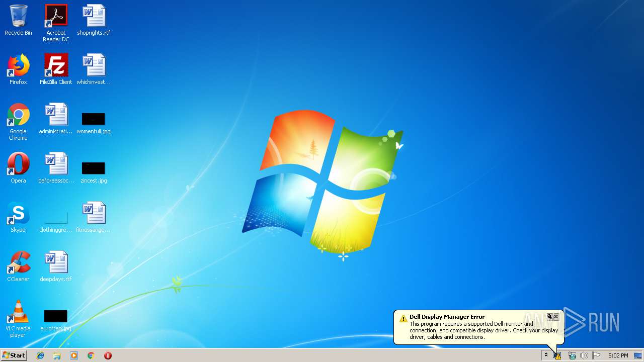Select the womenfull.jpg image file
This screenshot has width=644, height=362.
click(94, 123)
